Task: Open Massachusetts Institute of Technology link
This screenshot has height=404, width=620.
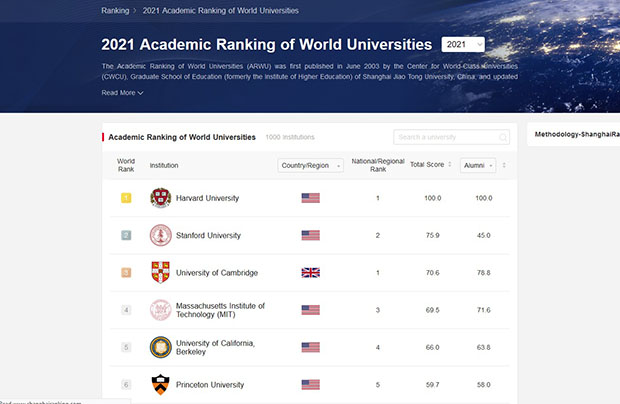Action: [x=220, y=310]
